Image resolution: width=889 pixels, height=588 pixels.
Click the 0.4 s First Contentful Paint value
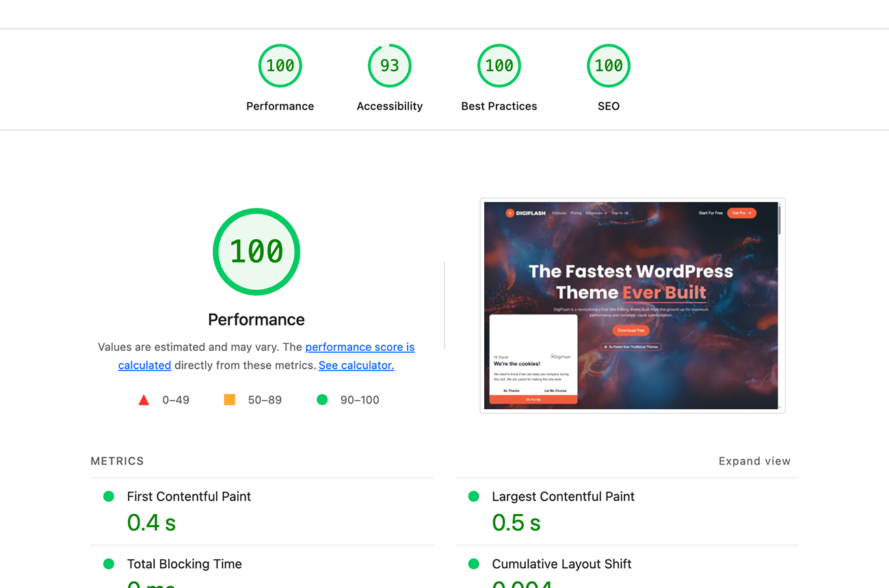(x=151, y=523)
